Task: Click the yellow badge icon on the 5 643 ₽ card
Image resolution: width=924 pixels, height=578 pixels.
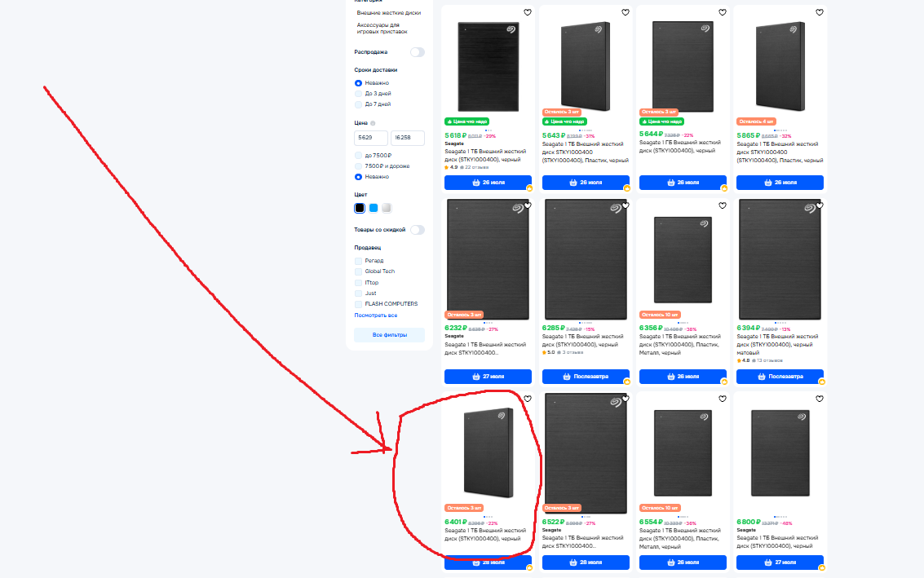Action: coord(627,188)
